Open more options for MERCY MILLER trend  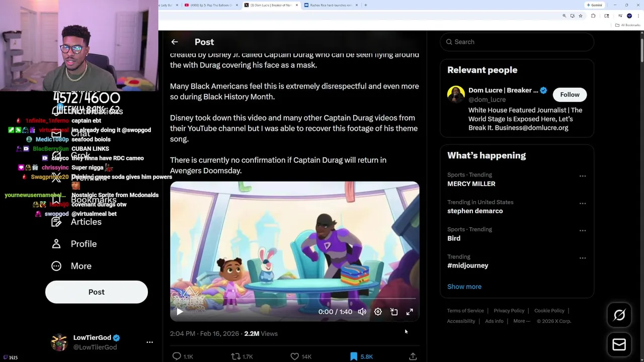(583, 176)
